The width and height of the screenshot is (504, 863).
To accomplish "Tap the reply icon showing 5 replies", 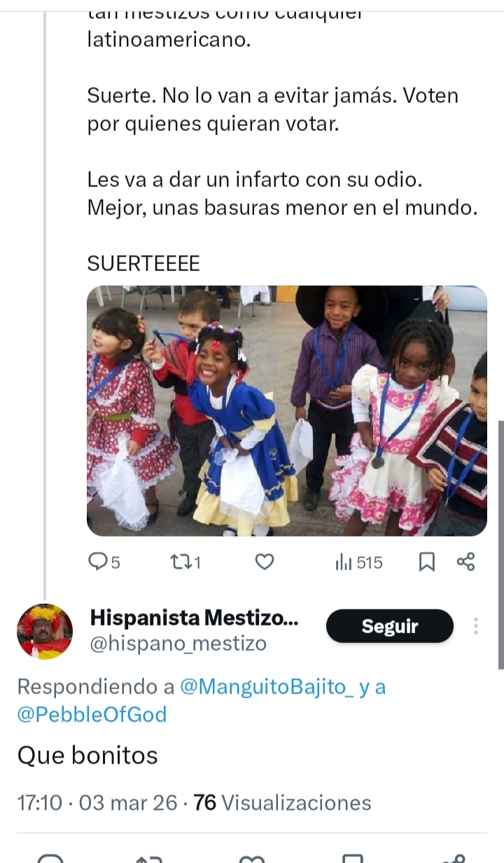I will (x=104, y=562).
